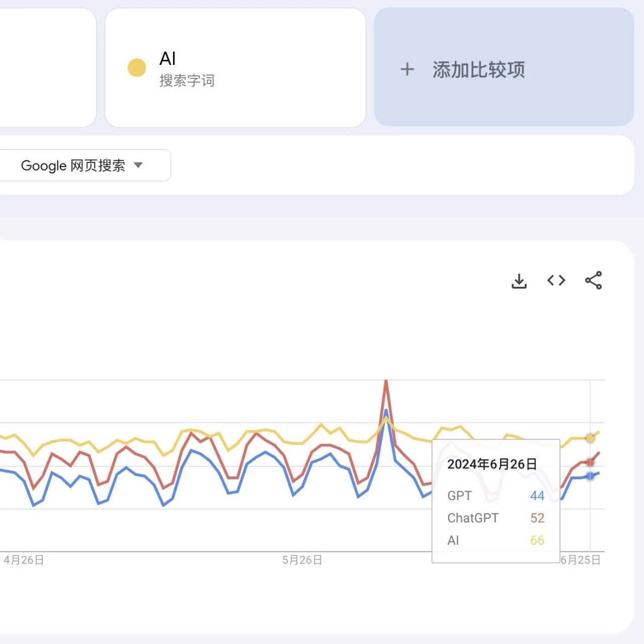Select the AI search term text
644x644 pixels.
[x=168, y=59]
